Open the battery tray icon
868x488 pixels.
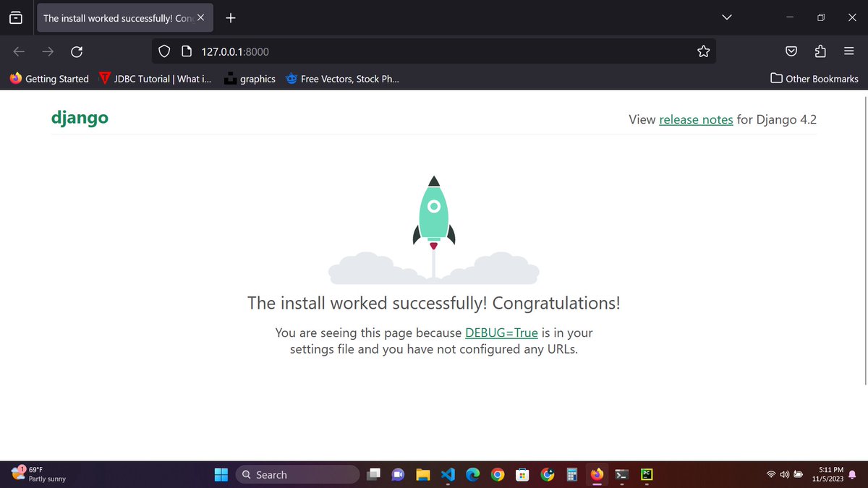point(799,475)
